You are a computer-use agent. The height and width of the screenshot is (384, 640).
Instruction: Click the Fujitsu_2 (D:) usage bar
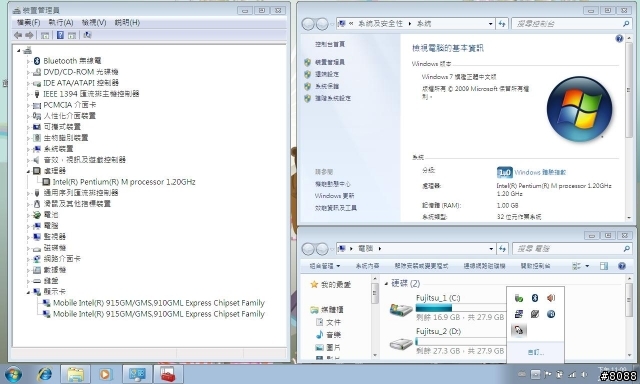pyautogui.click(x=461, y=342)
